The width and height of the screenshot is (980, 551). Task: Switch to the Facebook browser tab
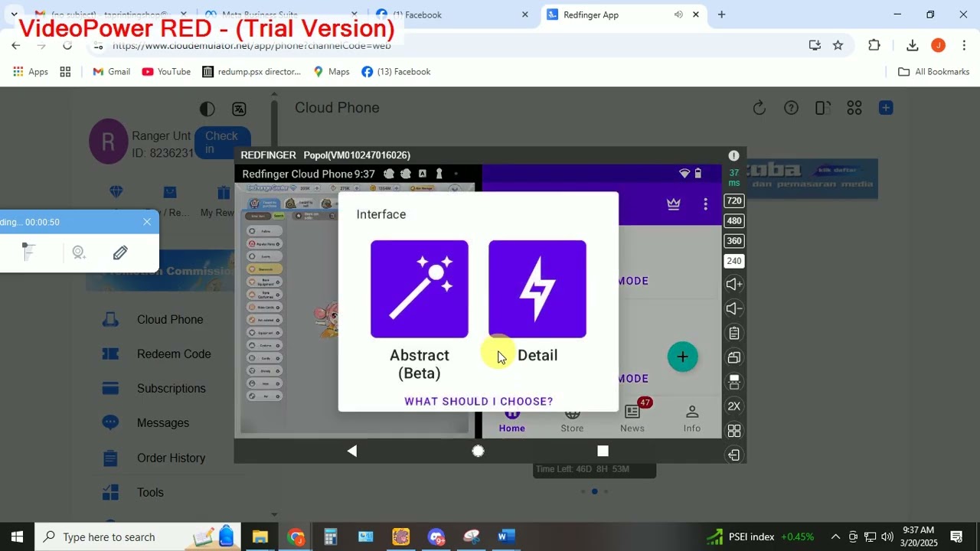point(452,15)
